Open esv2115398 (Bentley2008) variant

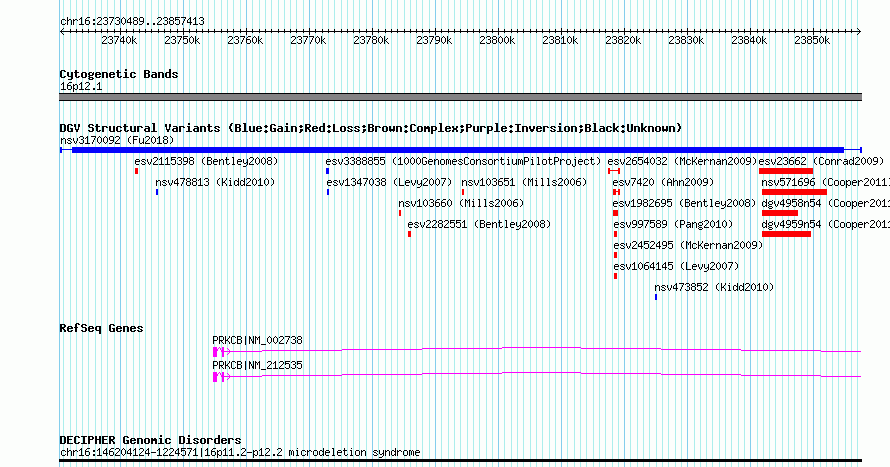(x=206, y=161)
